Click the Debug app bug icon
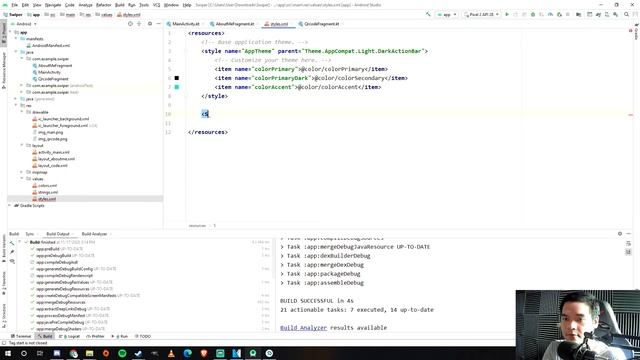This screenshot has width=640, height=360. click(533, 15)
